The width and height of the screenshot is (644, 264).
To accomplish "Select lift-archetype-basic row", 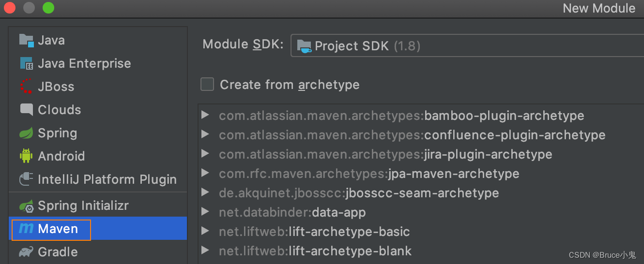I will (x=421, y=232).
